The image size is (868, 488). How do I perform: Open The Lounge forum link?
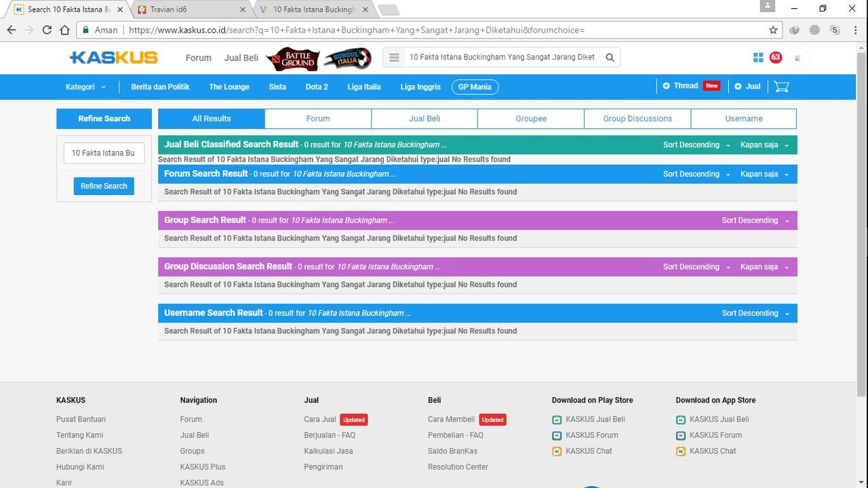pyautogui.click(x=229, y=87)
